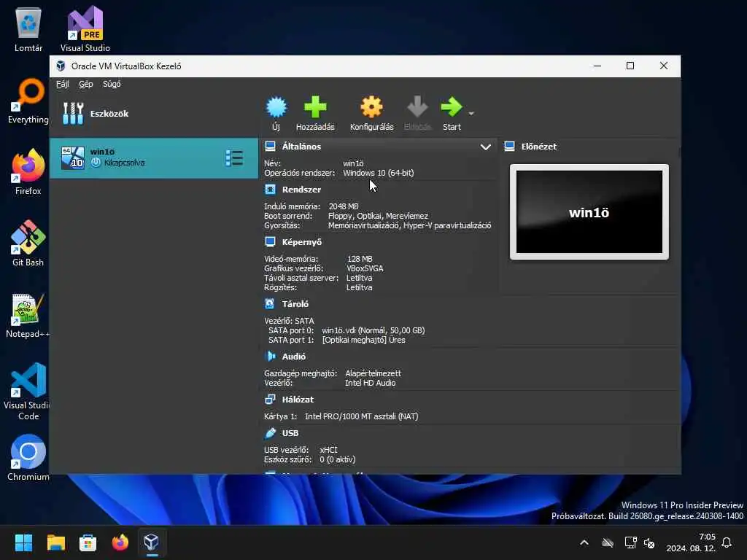
Task: Open the taskbar clock and date
Action: [x=691, y=542]
